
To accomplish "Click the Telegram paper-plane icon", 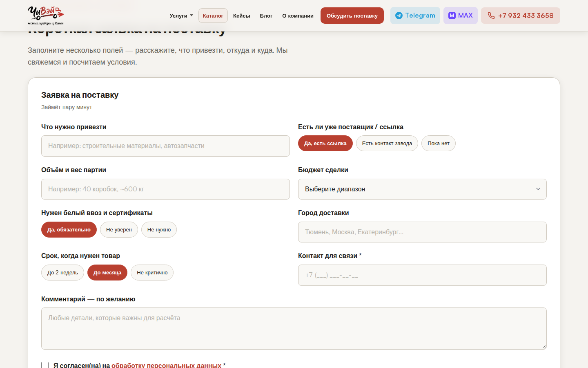I will tap(399, 16).
